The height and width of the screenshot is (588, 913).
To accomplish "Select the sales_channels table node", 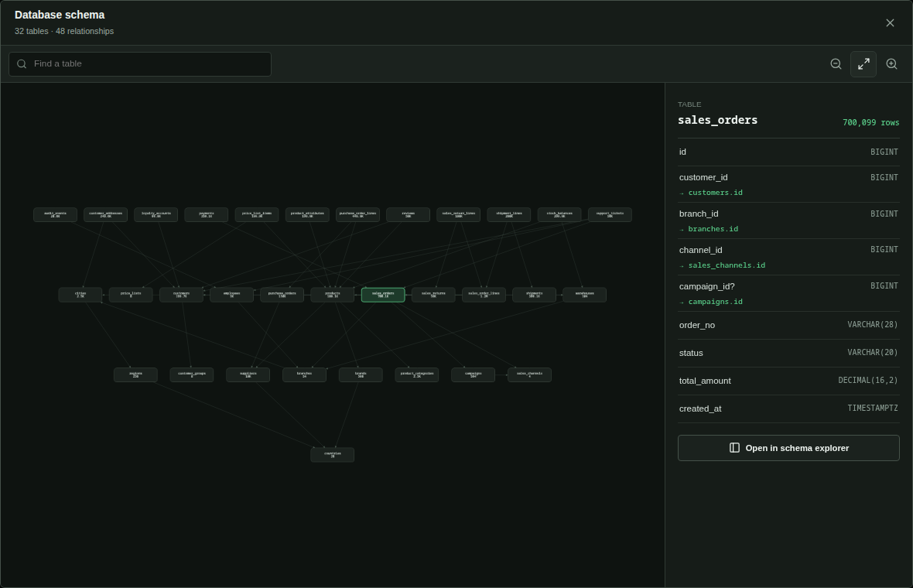I will click(529, 375).
